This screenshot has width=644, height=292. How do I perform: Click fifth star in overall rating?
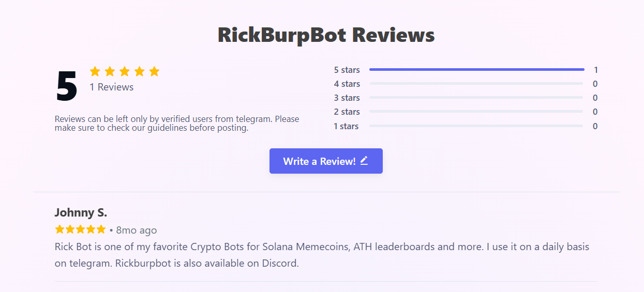154,71
